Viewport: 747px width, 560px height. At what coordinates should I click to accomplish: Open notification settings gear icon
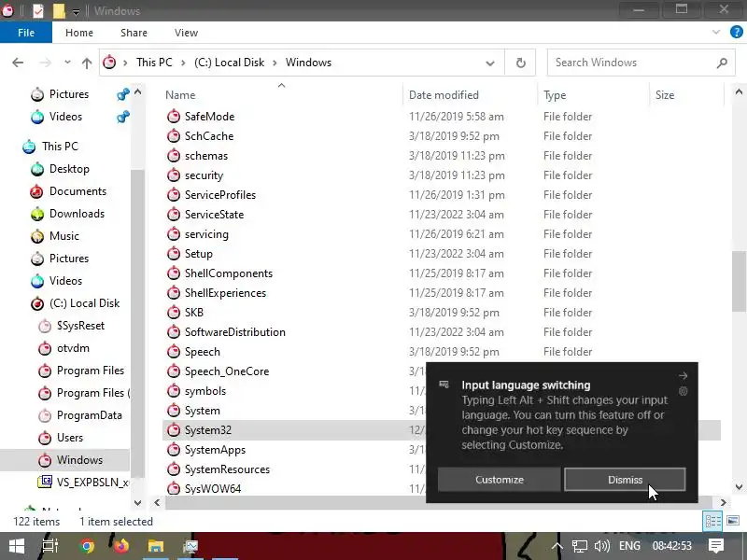click(x=683, y=391)
